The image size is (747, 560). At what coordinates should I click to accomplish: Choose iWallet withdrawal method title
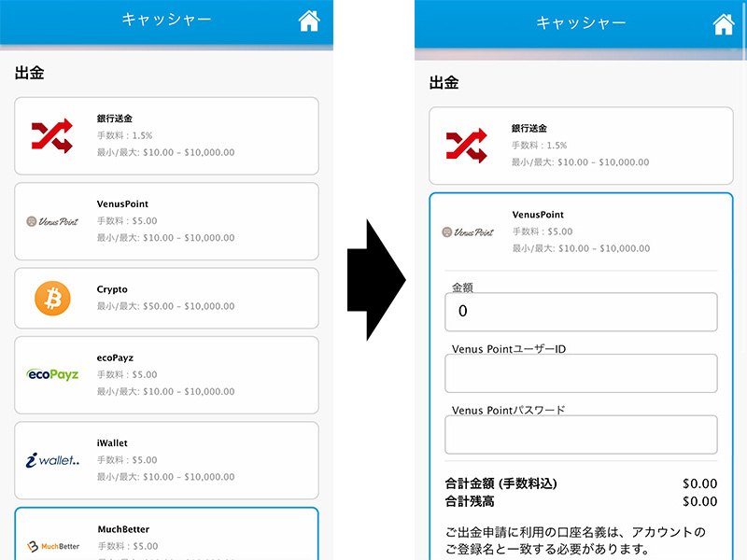pyautogui.click(x=112, y=442)
